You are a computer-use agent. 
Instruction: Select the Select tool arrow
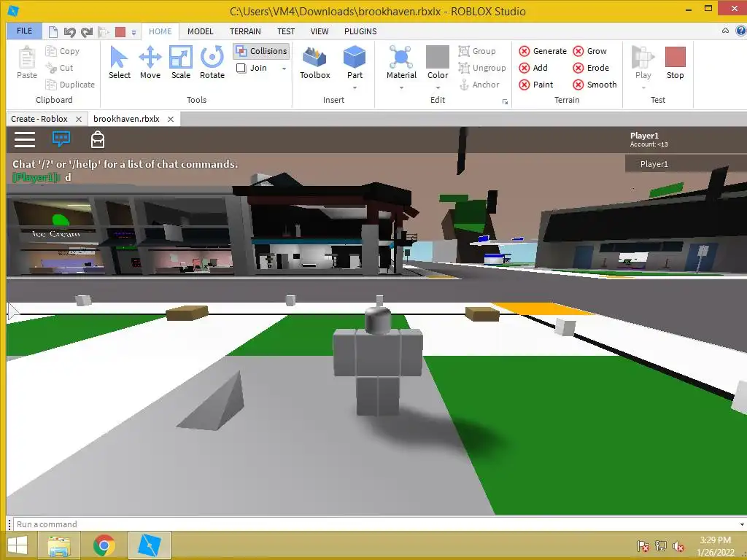(119, 63)
